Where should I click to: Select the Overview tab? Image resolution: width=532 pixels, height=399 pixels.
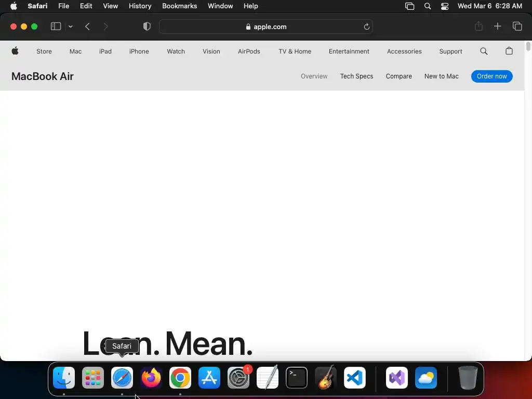tap(314, 76)
